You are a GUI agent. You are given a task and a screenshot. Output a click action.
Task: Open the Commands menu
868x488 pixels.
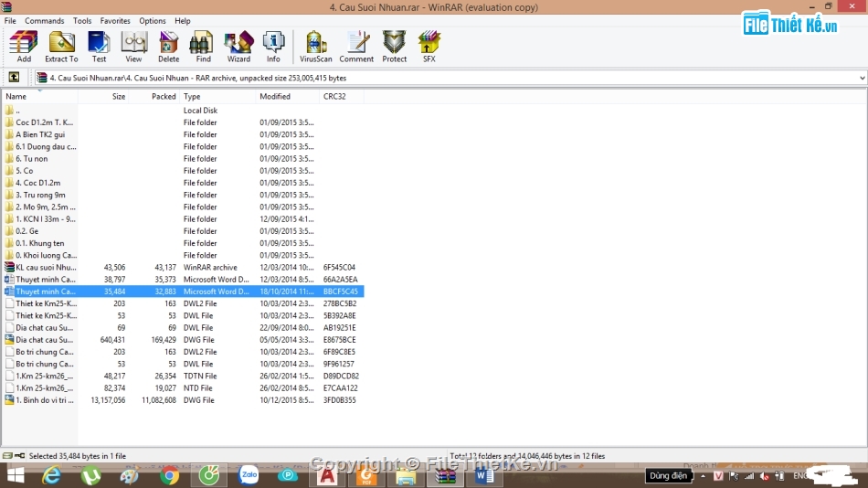tap(44, 20)
